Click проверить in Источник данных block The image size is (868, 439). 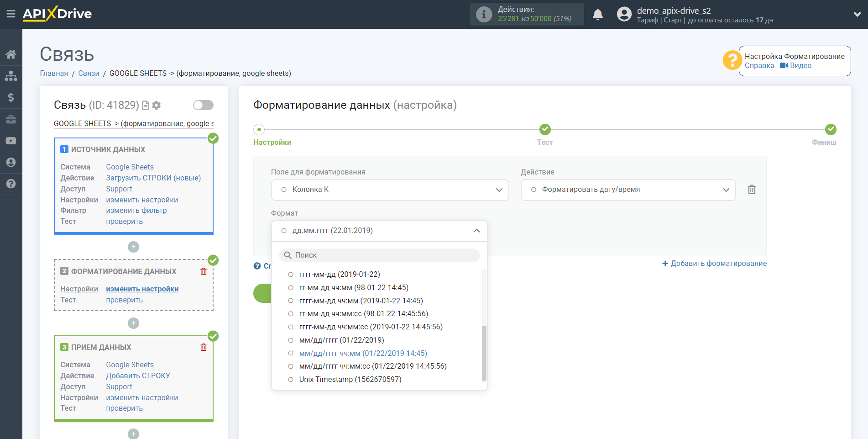[x=125, y=222]
